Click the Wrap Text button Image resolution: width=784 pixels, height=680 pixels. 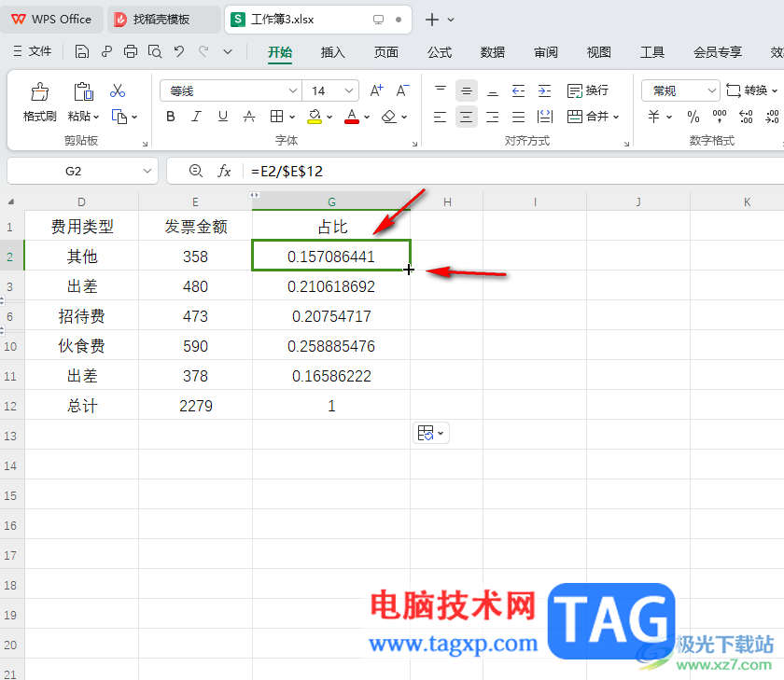[588, 90]
